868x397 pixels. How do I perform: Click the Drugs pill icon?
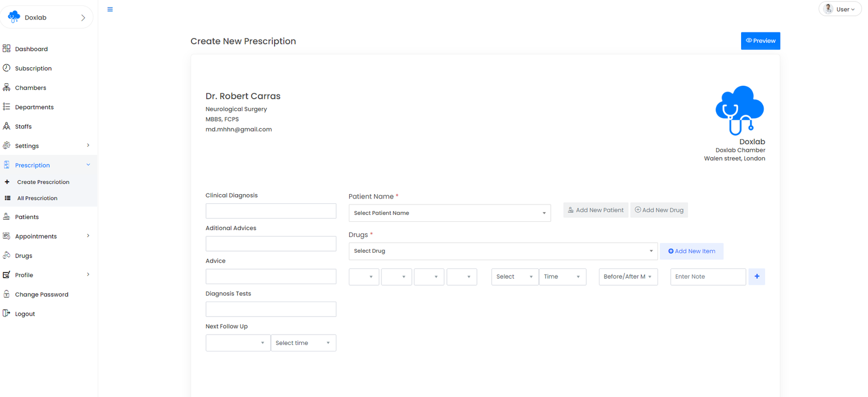pos(7,255)
